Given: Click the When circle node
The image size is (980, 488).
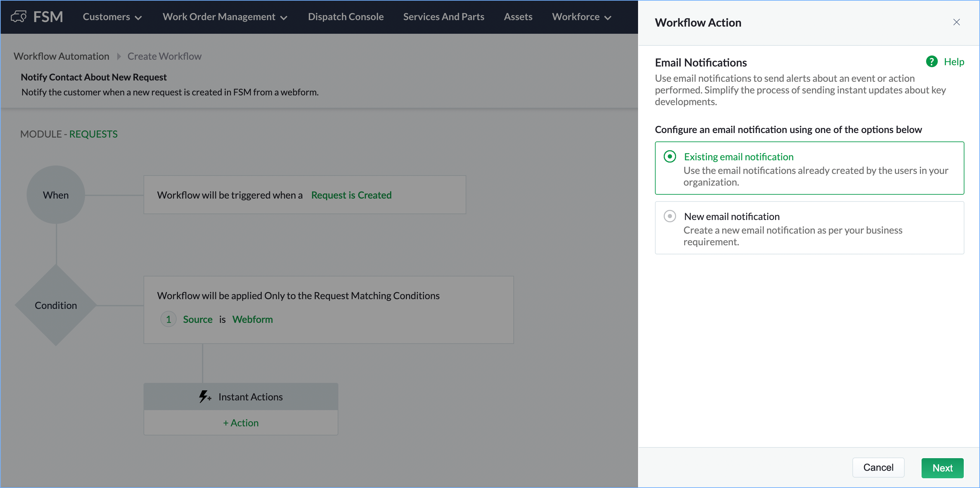Looking at the screenshot, I should 56,195.
